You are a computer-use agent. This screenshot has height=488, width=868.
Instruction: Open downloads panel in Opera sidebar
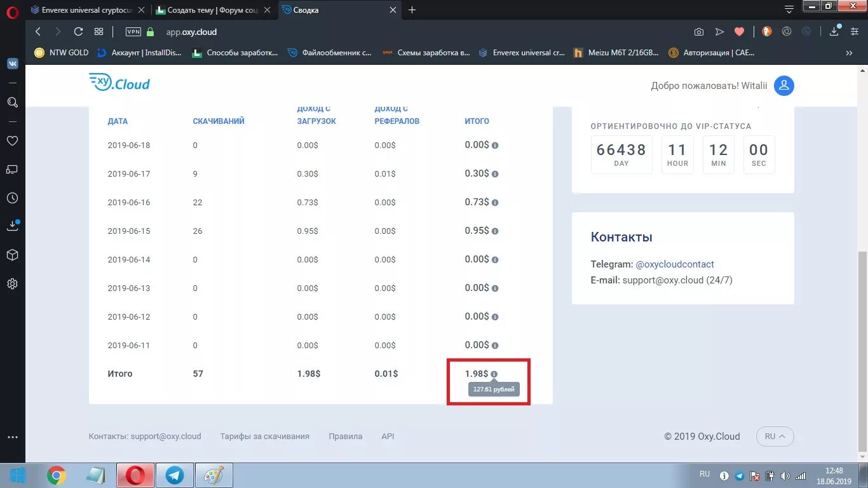coord(12,226)
